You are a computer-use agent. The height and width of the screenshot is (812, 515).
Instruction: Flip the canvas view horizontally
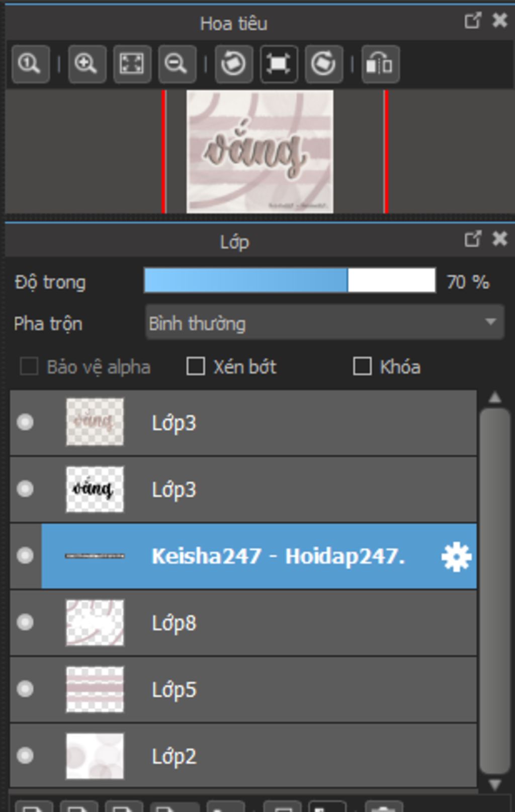(381, 64)
